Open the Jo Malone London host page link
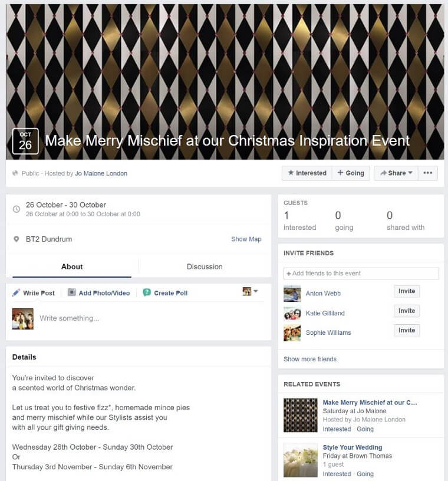This screenshot has width=448, height=481. pos(101,173)
